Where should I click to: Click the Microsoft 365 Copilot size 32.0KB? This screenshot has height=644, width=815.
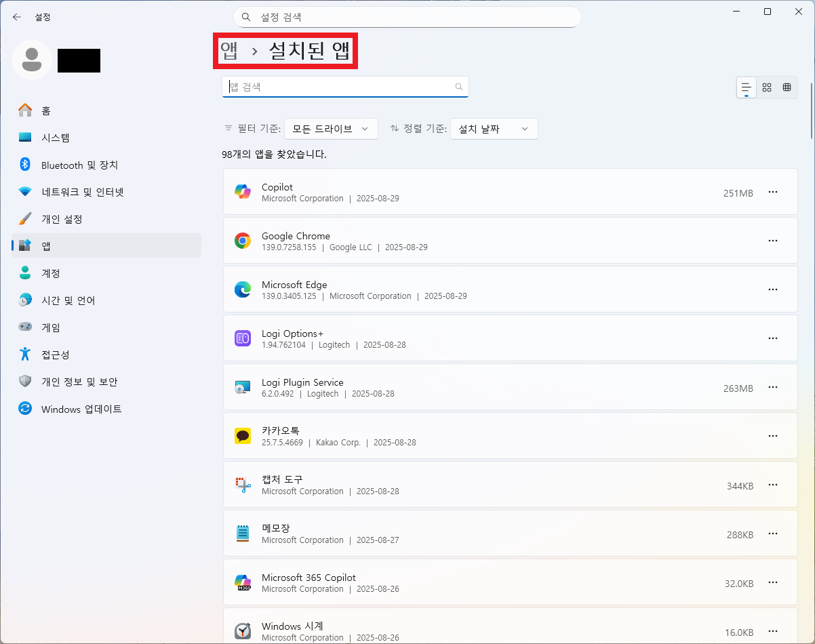739,584
